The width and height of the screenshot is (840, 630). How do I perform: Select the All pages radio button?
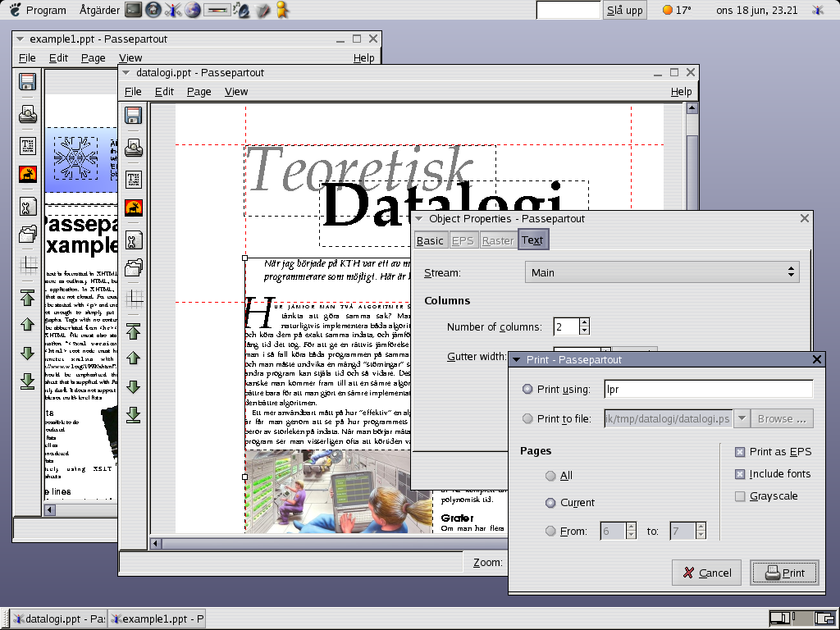[550, 476]
